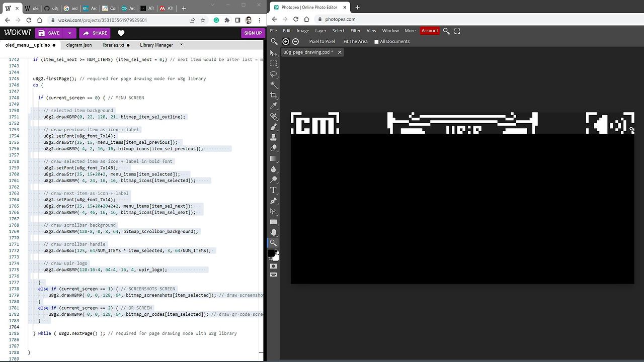Select the Path Select tool

coord(274,211)
